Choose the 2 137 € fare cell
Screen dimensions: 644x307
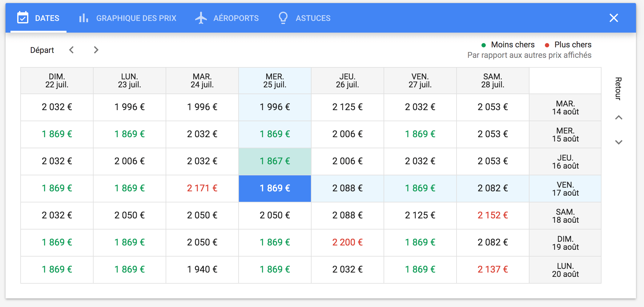coord(493,269)
